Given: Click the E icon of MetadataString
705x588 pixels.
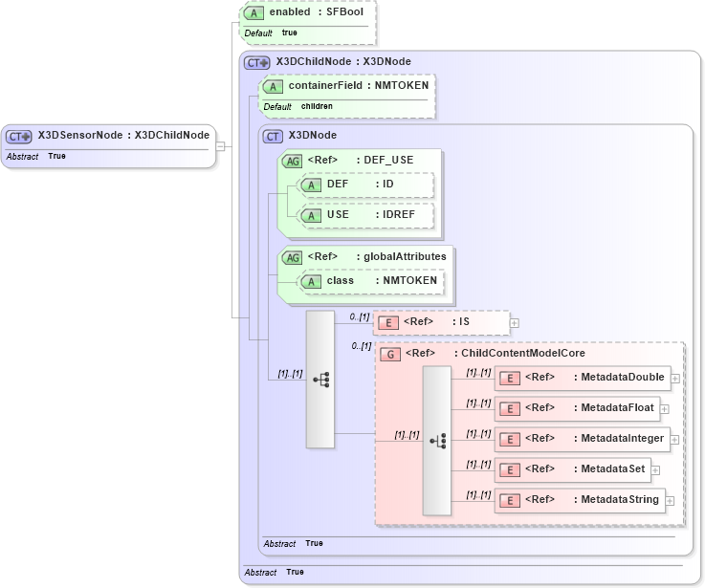Looking at the screenshot, I should pyautogui.click(x=510, y=501).
